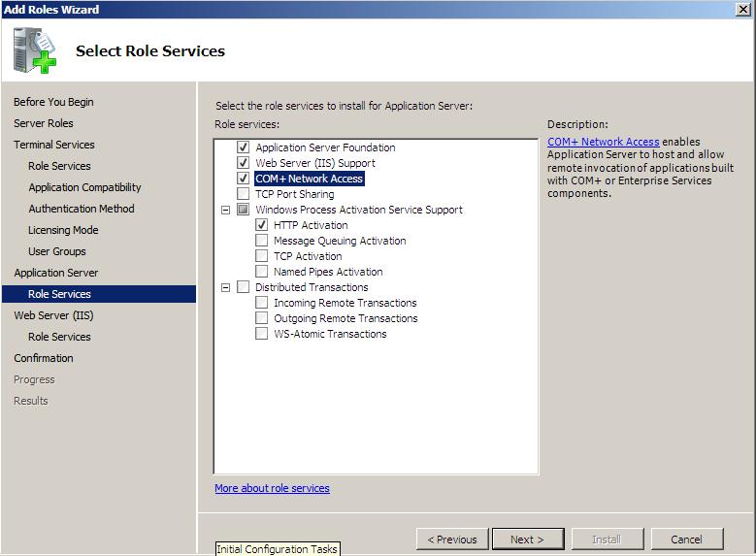This screenshot has width=756, height=556.
Task: Check Distributed Transactions checkbox
Action: pos(243,287)
